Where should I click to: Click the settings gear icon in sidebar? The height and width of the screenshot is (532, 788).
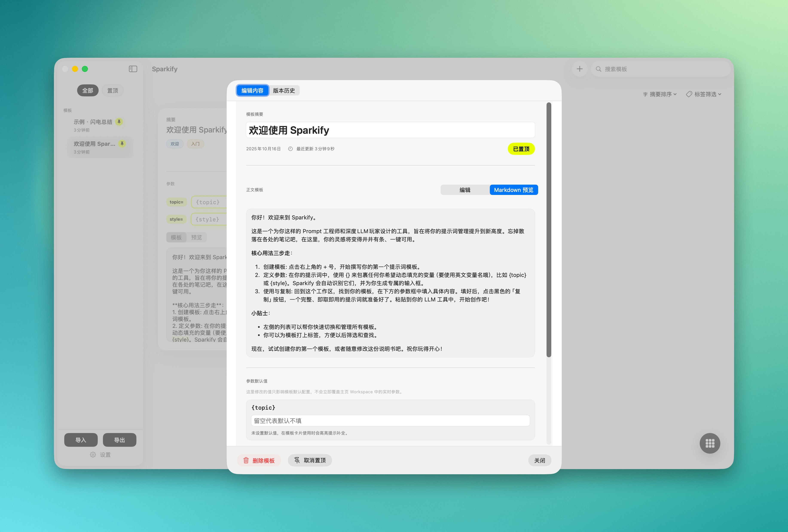pos(93,455)
